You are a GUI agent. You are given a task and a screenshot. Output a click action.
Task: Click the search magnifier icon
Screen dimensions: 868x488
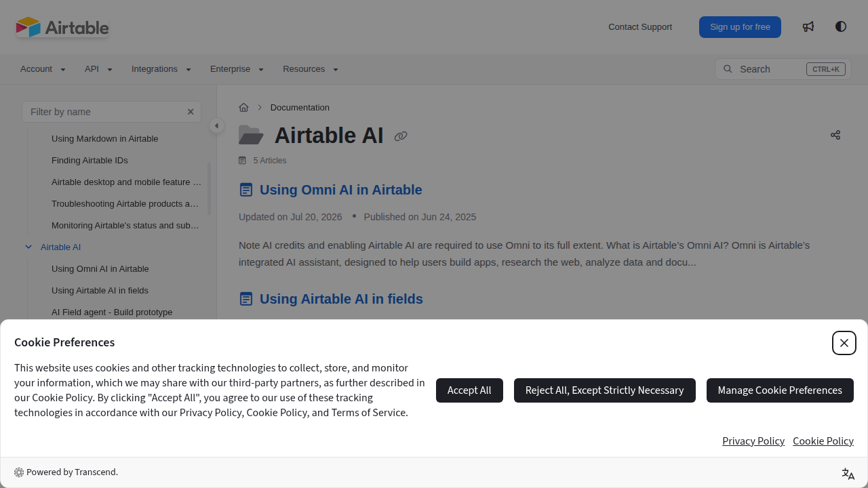[x=728, y=68]
